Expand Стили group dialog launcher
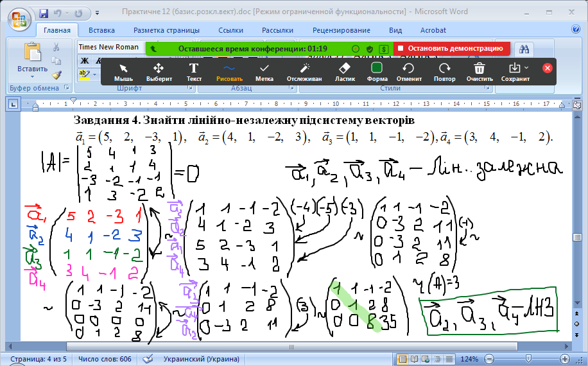Viewport: 588px width, 366px height. pyautogui.click(x=487, y=88)
